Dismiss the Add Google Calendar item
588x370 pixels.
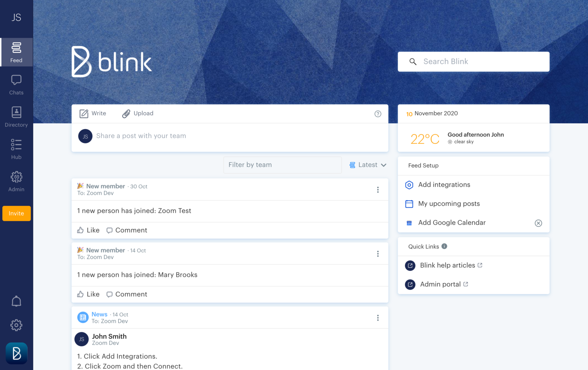pyautogui.click(x=538, y=223)
